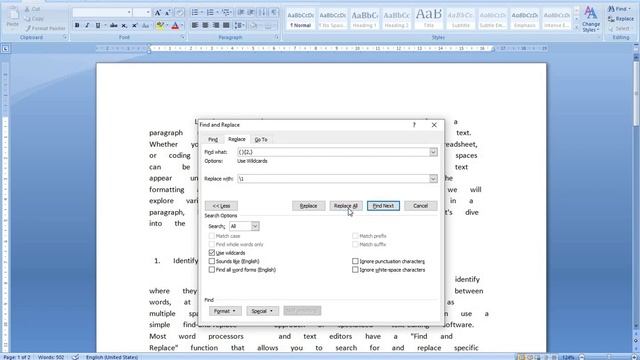Collapse options with the << Less button

click(221, 206)
